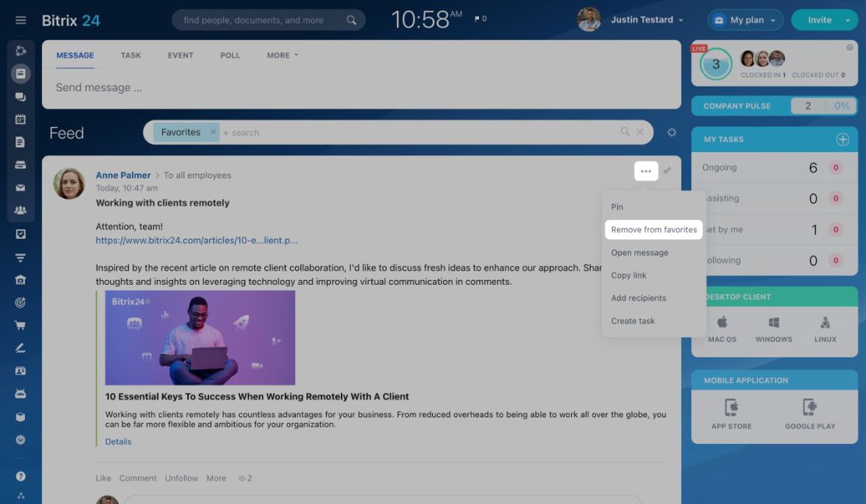This screenshot has height=504, width=866.
Task: Open the e-signature pen icon in sidebar
Action: click(20, 348)
